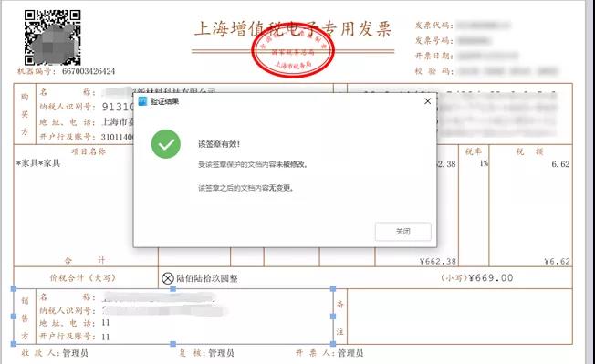Click the machine number 667003426424
Image resolution: width=595 pixels, height=364 pixels.
click(x=89, y=71)
